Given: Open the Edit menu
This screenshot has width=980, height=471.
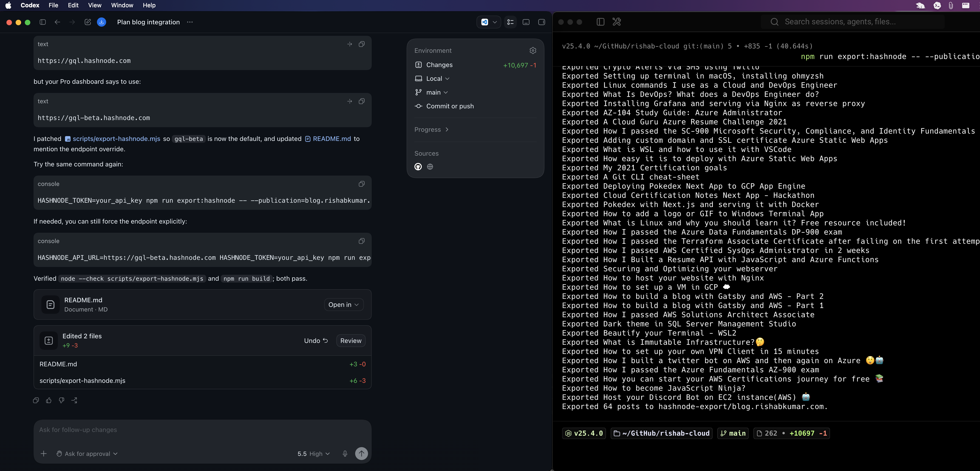Looking at the screenshot, I should coord(73,5).
